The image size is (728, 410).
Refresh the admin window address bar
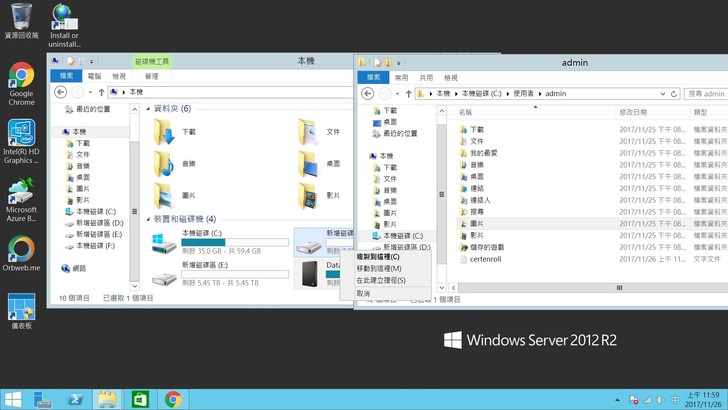(x=674, y=94)
